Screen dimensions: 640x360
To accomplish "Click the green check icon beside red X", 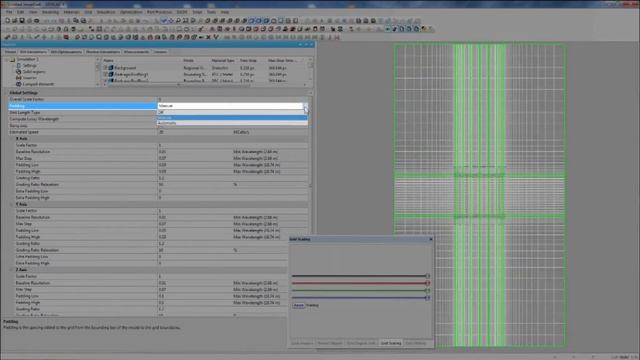I will [x=216, y=37].
